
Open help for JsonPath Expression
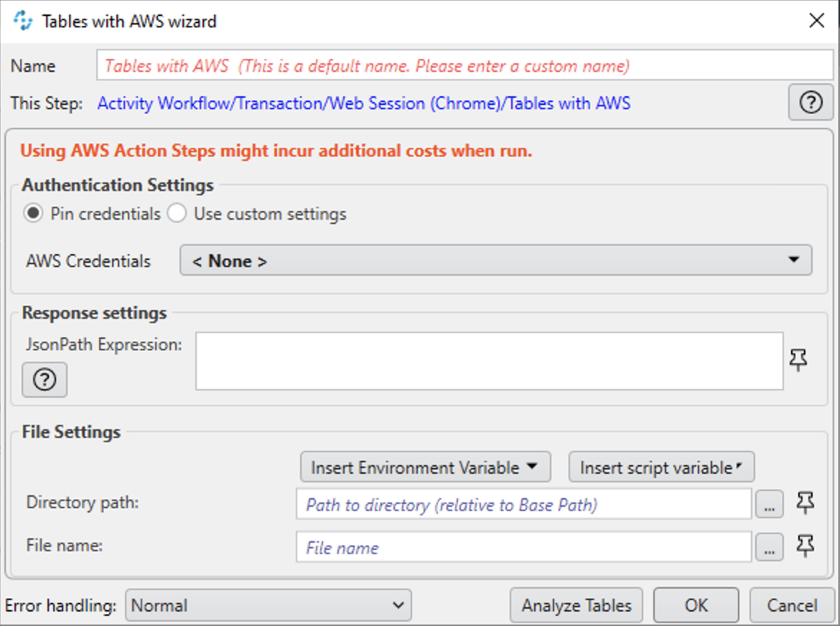coord(45,380)
